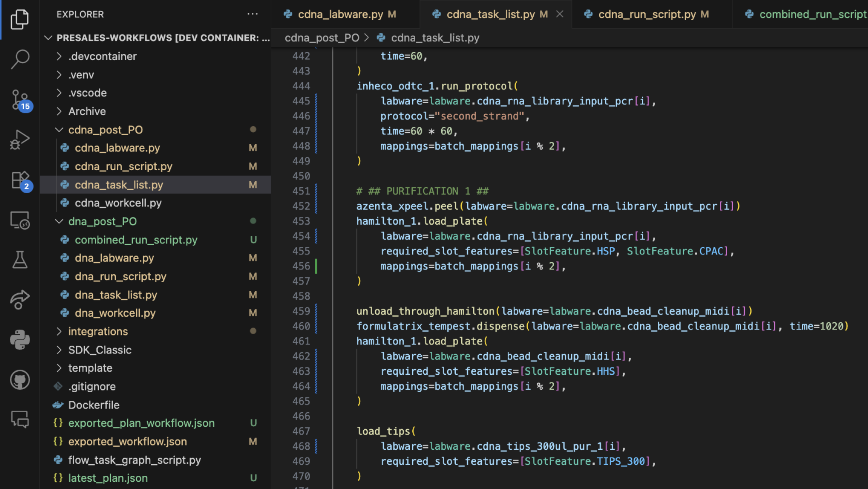Switch to the cdna_labware.py tab
Screen dimensions: 868x489
(339, 14)
